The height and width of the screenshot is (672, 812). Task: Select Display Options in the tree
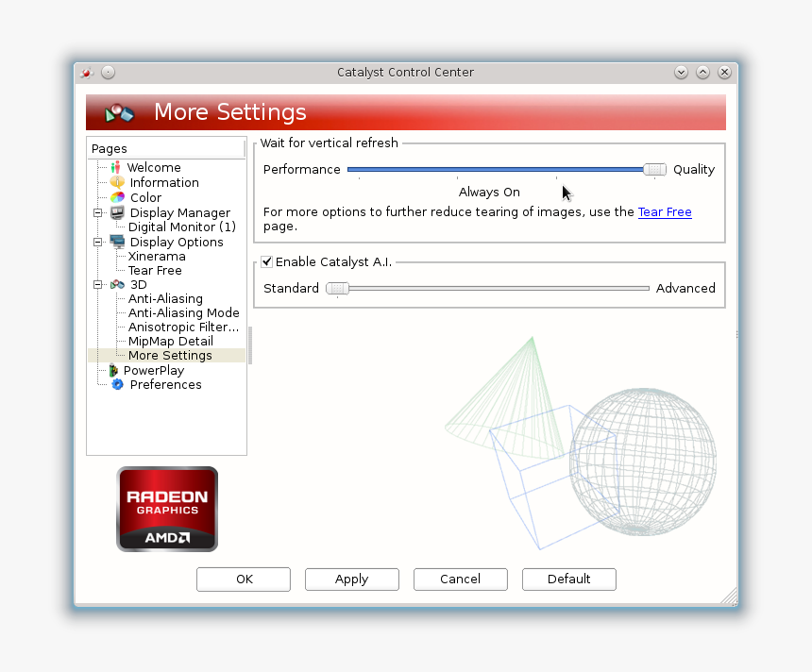pyautogui.click(x=177, y=242)
